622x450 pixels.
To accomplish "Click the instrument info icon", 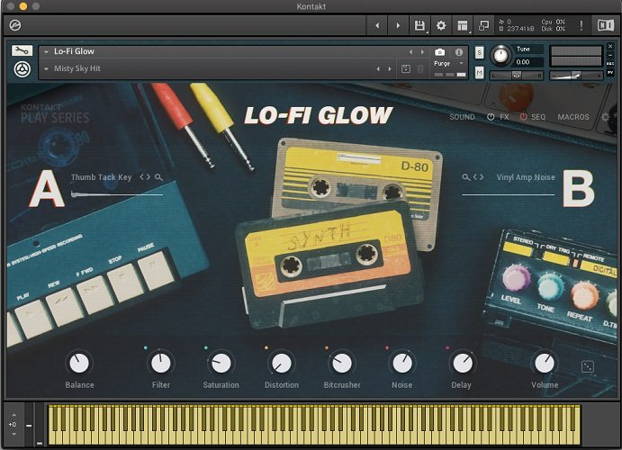I will coord(459,51).
